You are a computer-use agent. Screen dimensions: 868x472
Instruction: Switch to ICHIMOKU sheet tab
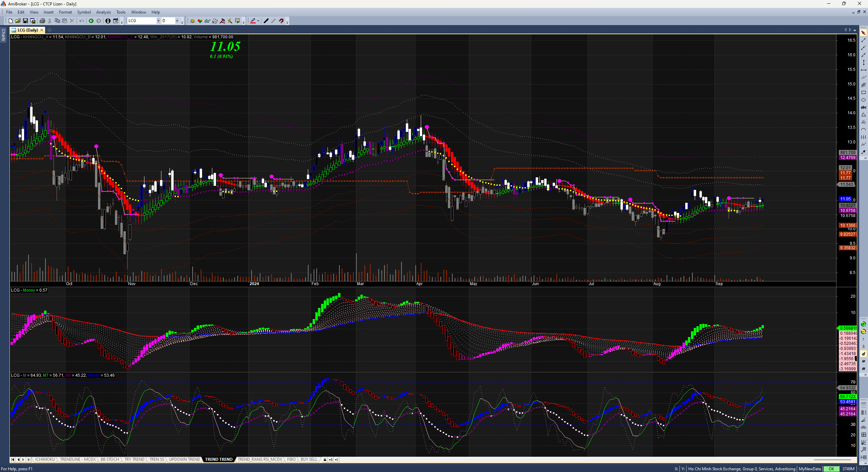point(45,459)
